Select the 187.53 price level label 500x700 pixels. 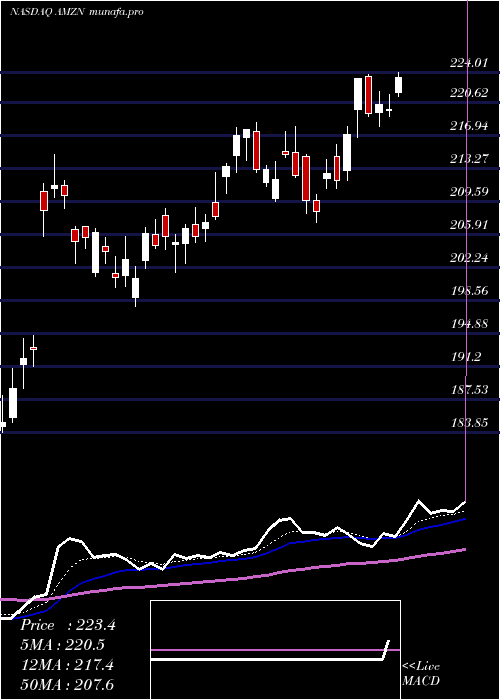pyautogui.click(x=469, y=389)
